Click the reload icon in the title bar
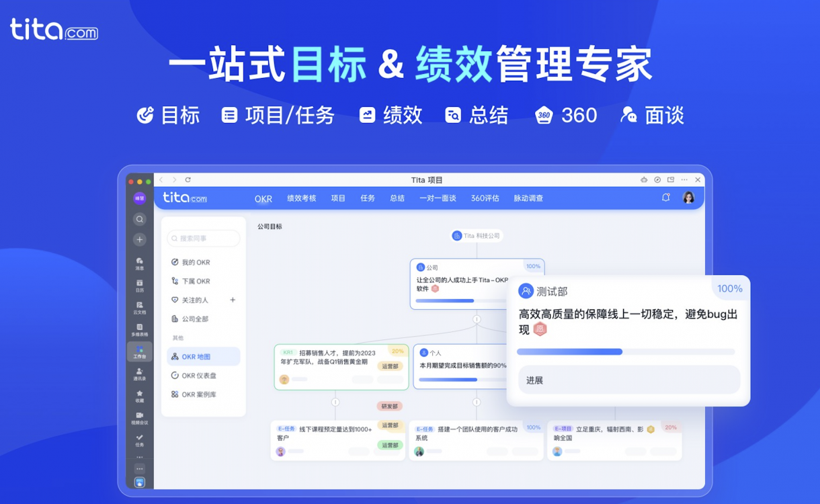The image size is (820, 504). 188,179
